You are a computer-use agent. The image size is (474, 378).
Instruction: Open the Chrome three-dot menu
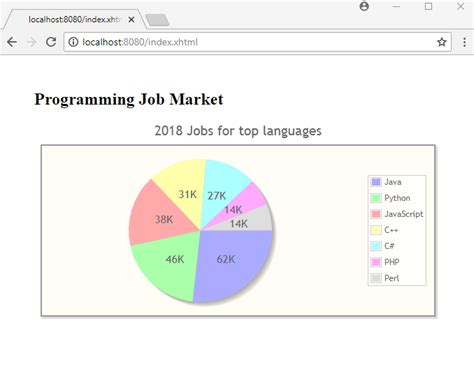pyautogui.click(x=464, y=42)
